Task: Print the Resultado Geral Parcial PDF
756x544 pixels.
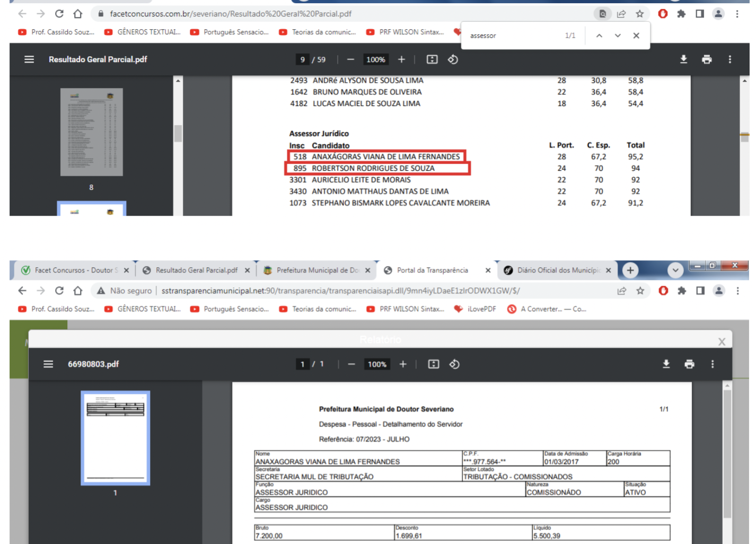Action: tap(706, 59)
